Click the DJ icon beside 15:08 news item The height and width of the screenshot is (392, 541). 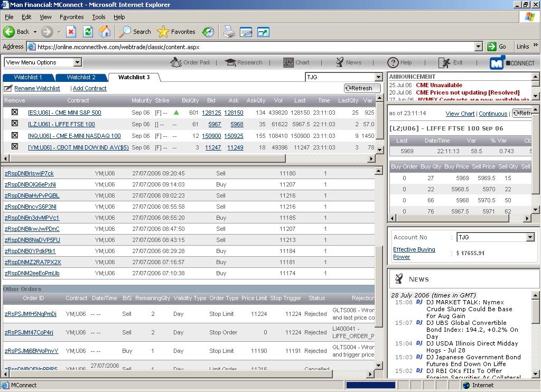(419, 302)
